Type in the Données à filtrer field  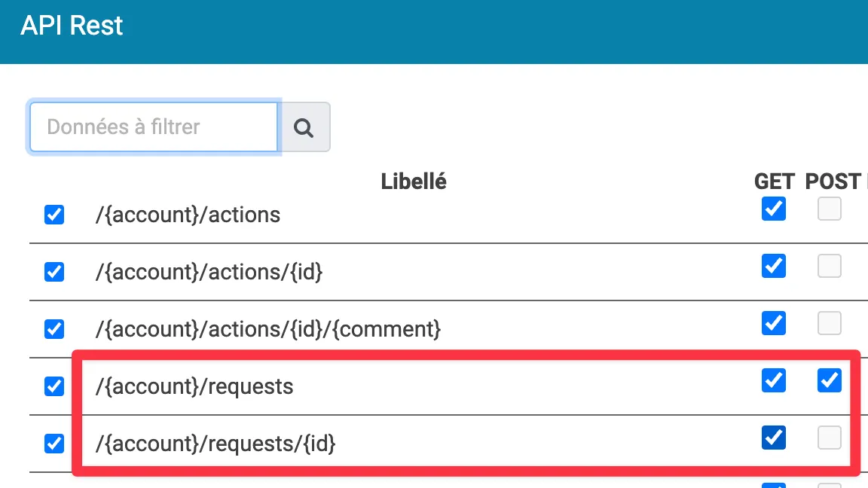pyautogui.click(x=154, y=127)
